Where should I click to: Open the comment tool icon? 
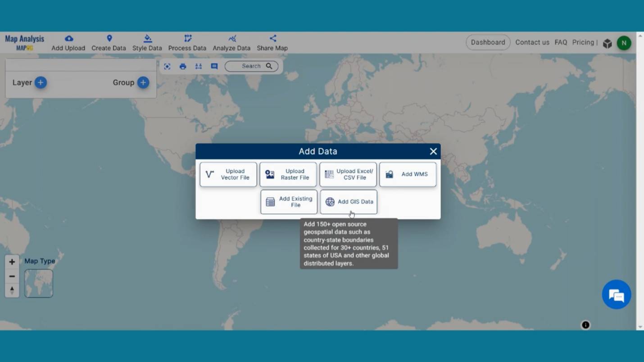214,66
